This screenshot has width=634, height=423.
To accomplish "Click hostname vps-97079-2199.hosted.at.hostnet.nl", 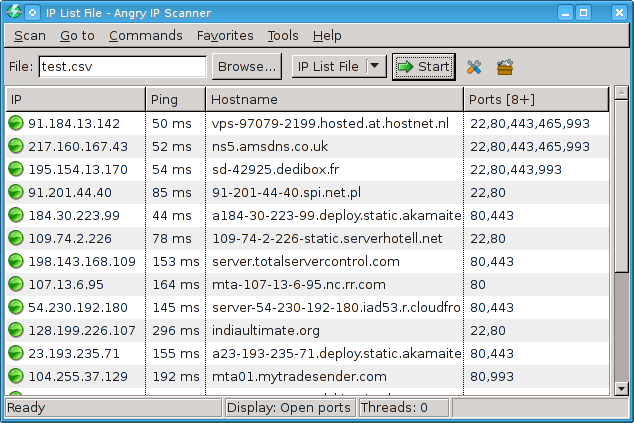I will pos(330,123).
